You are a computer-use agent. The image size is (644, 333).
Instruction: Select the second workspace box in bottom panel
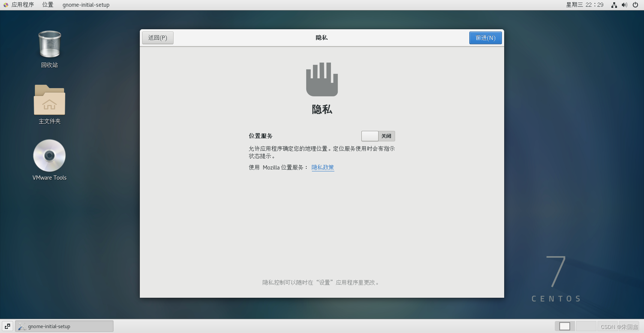coord(586,326)
